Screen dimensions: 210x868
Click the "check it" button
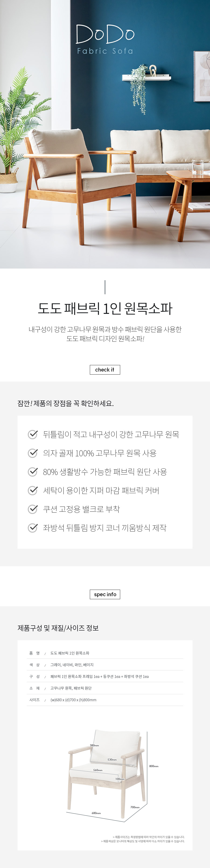click(x=105, y=370)
